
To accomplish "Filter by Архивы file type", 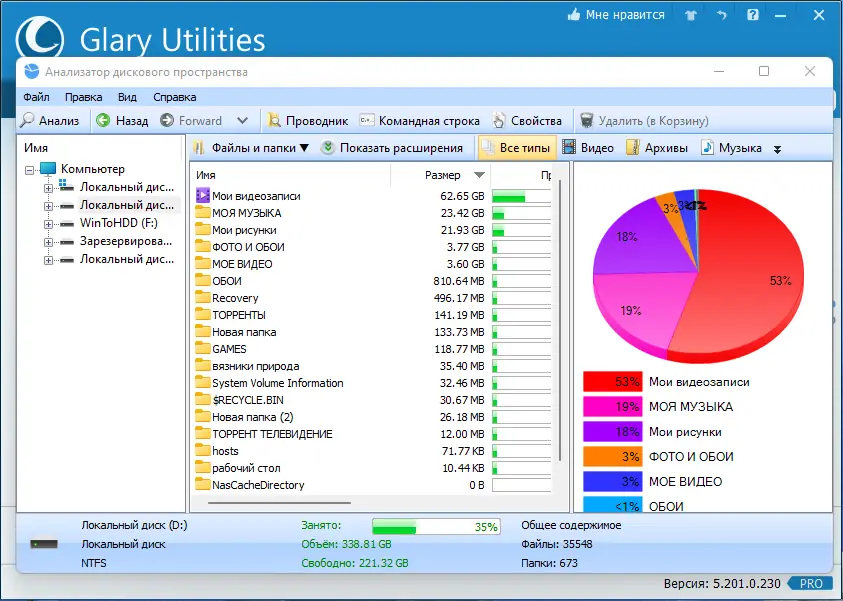I will (x=657, y=148).
